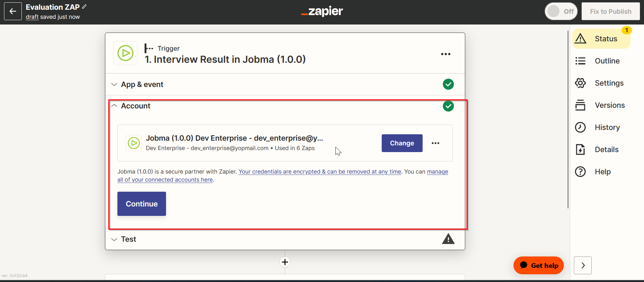The image size is (644, 282).
Task: Click the Change account button
Action: 402,143
